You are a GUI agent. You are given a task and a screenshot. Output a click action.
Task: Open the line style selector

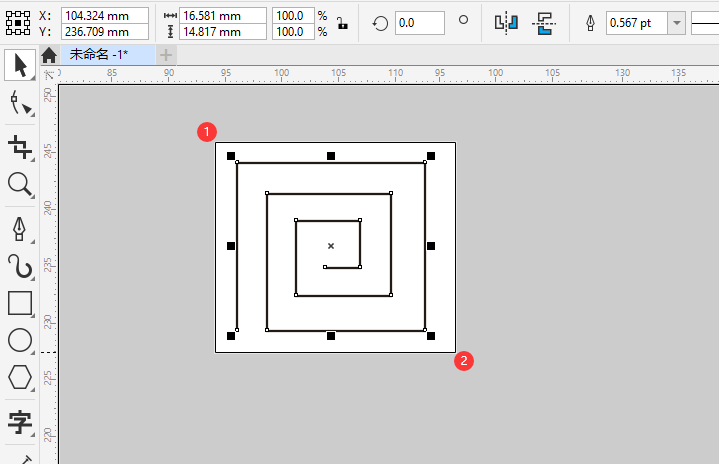click(705, 23)
